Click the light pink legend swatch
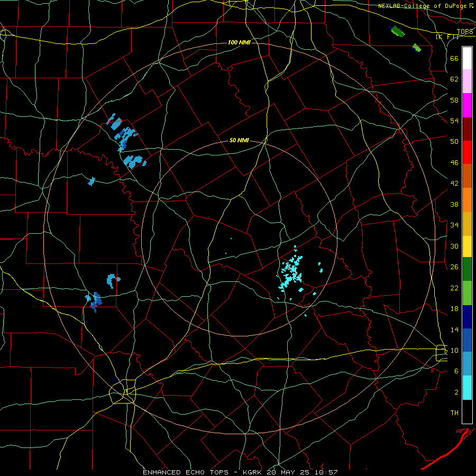 pyautogui.click(x=467, y=81)
